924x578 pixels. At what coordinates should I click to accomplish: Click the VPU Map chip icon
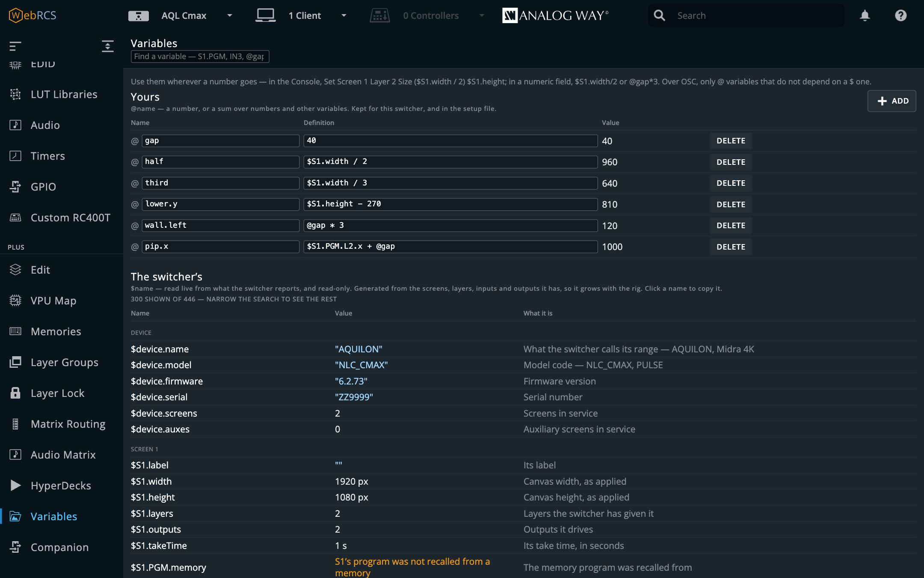(x=15, y=301)
